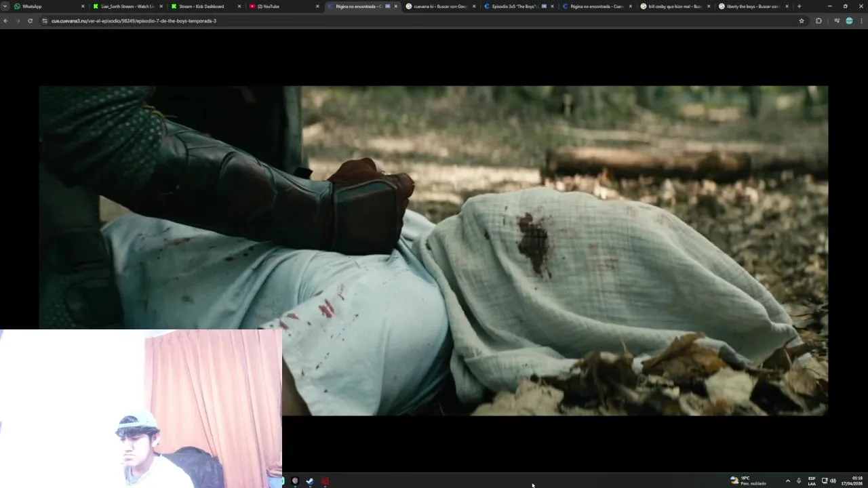The width and height of the screenshot is (868, 488).
Task: Open weather widget showing 16°C
Action: 748,481
